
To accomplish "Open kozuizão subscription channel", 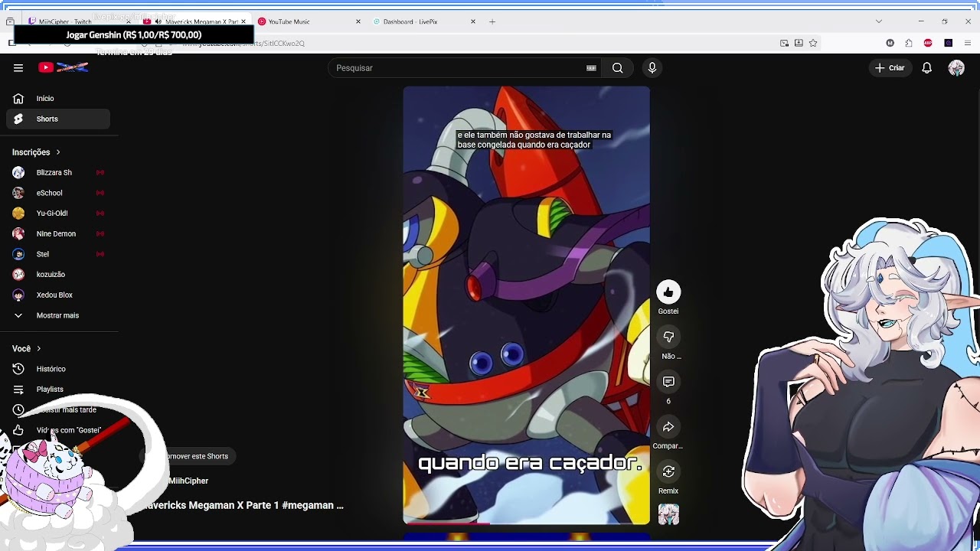I will click(x=58, y=274).
